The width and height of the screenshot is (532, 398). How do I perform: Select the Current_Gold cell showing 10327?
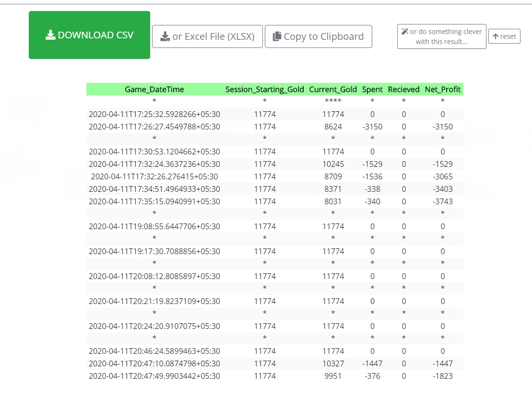333,363
